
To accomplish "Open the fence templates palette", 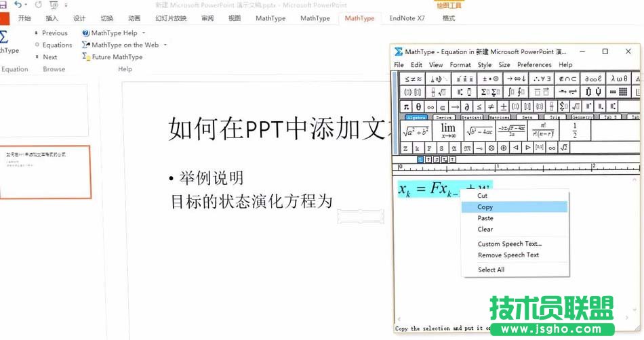I will [413, 92].
